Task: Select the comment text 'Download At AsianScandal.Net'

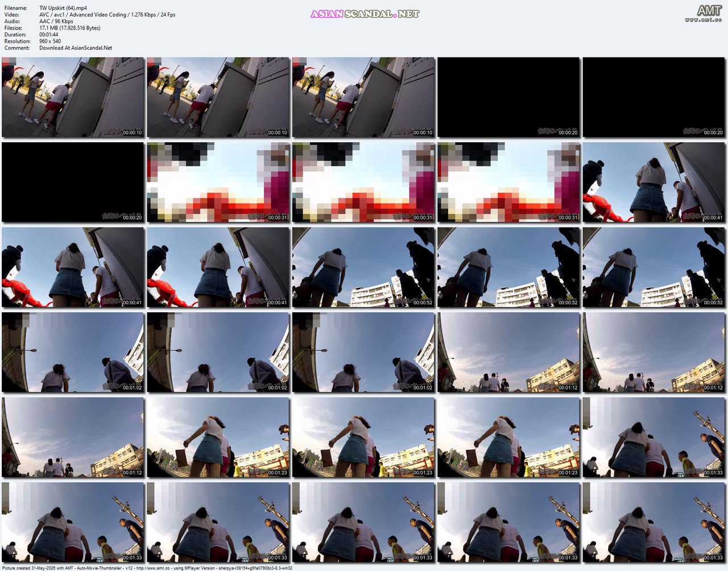Action: coord(76,48)
